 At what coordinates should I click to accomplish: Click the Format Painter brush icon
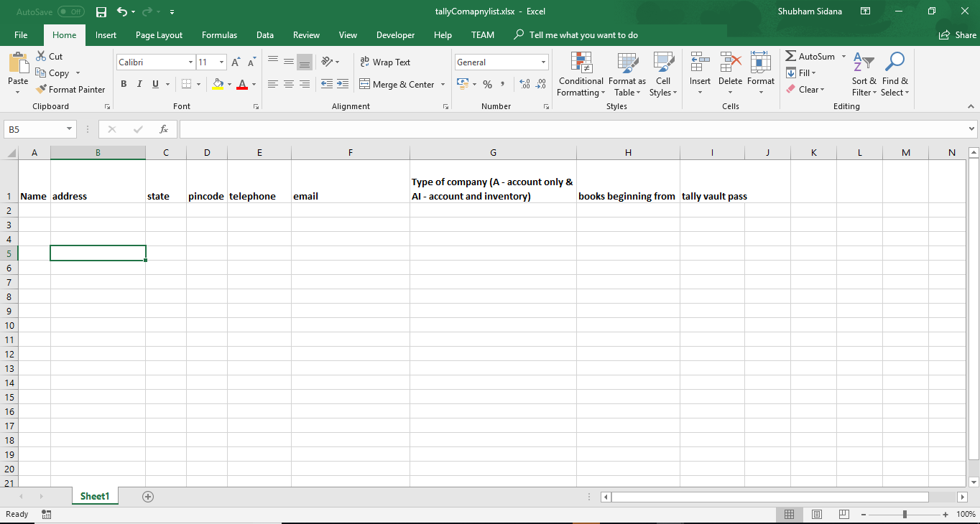42,90
